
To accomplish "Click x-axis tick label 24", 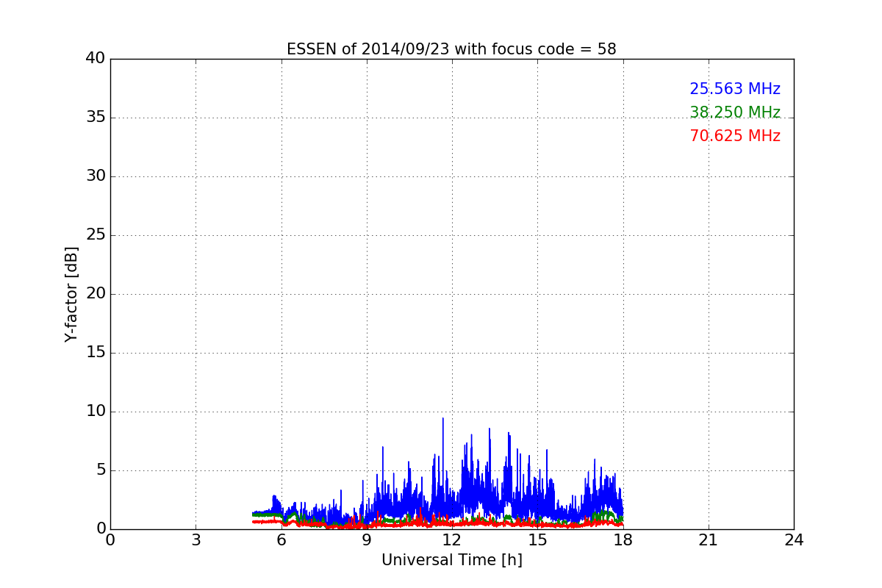I will (794, 540).
